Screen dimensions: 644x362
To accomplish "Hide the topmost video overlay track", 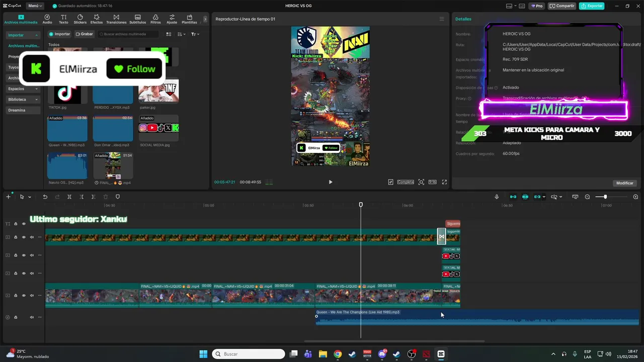I will pyautogui.click(x=24, y=237).
